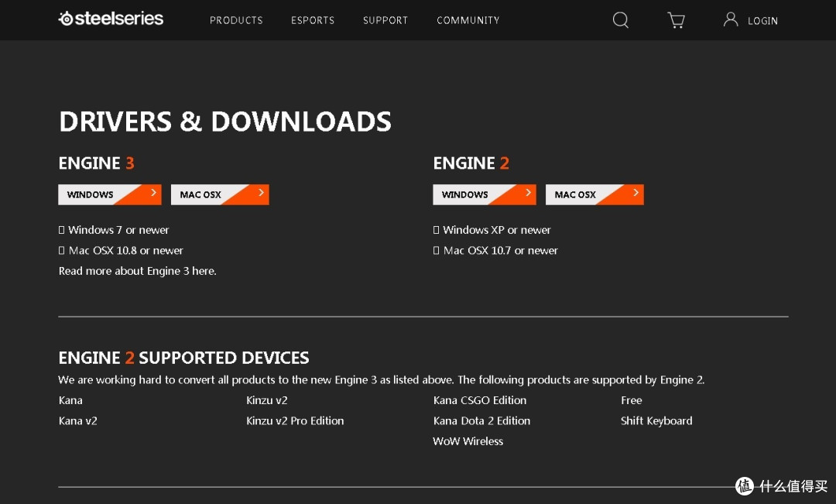Click the 'Mac OSX 10.7 or newer' text
Viewport: 836px width, 504px height.
(501, 250)
